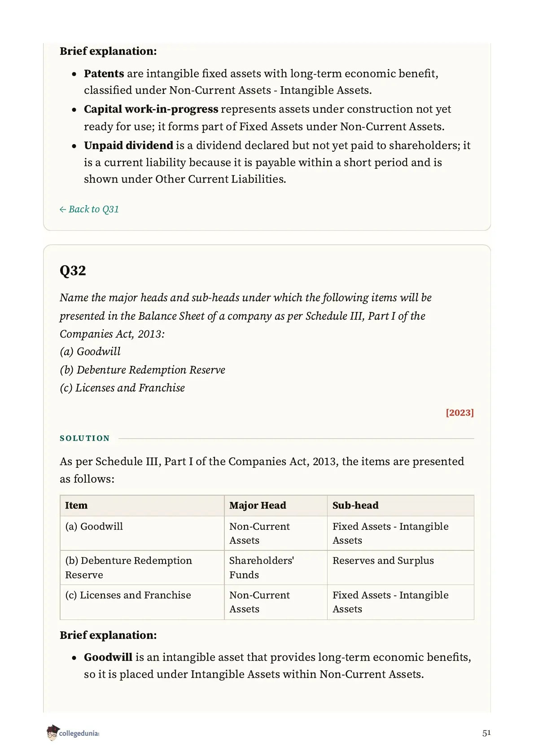Select the Licenses and Franchise table cell
Screen dimensions: 534x756
tap(142, 602)
